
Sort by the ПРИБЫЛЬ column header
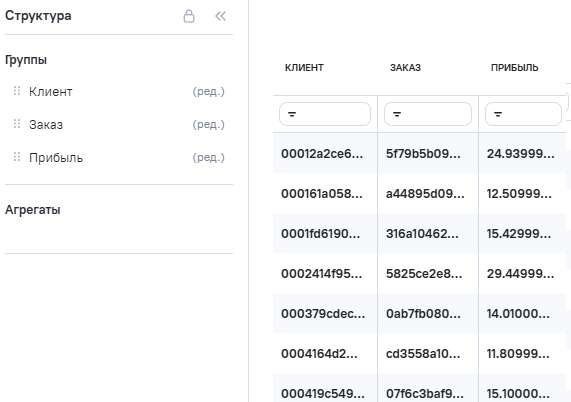click(x=515, y=68)
